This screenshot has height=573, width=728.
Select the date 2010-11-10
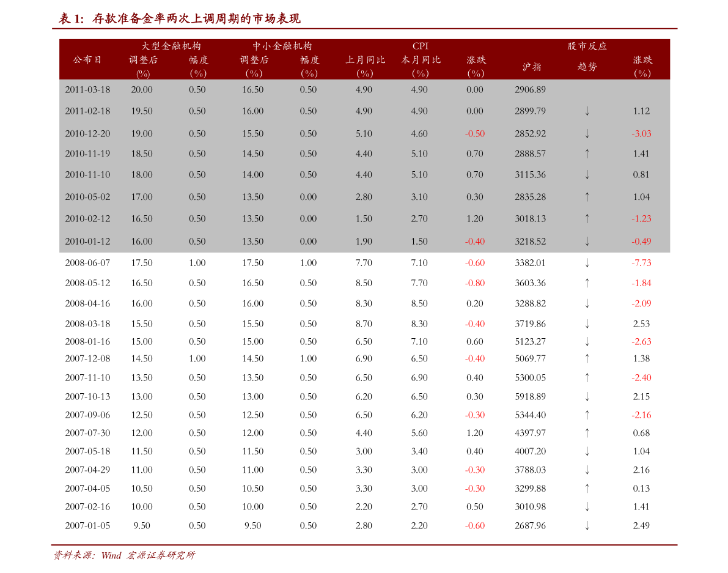[x=88, y=175]
